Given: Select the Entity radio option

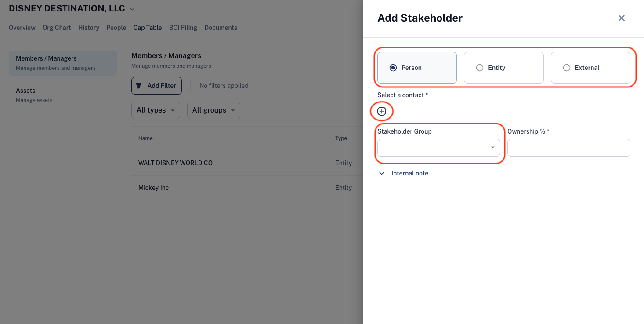Looking at the screenshot, I should pos(504,68).
